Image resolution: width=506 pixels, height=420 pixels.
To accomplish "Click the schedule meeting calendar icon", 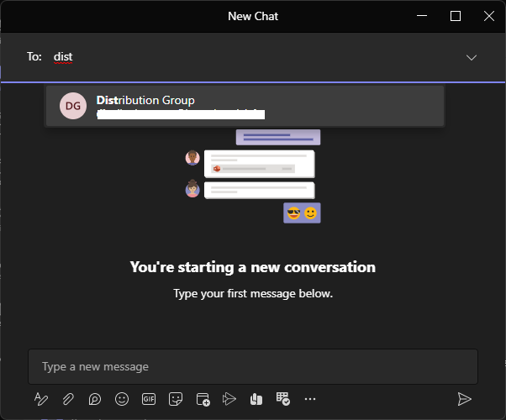I will [203, 398].
